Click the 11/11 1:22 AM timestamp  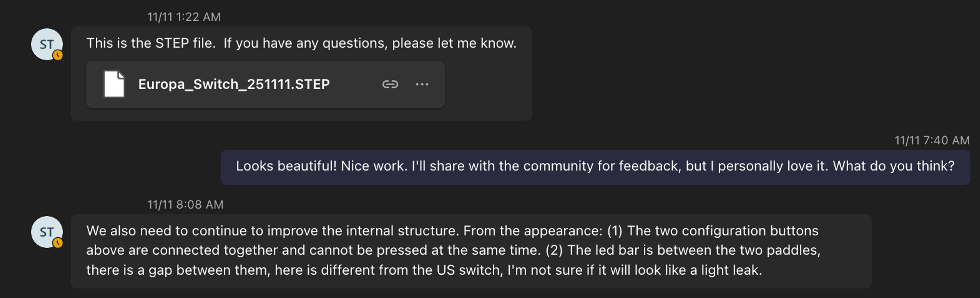click(184, 17)
